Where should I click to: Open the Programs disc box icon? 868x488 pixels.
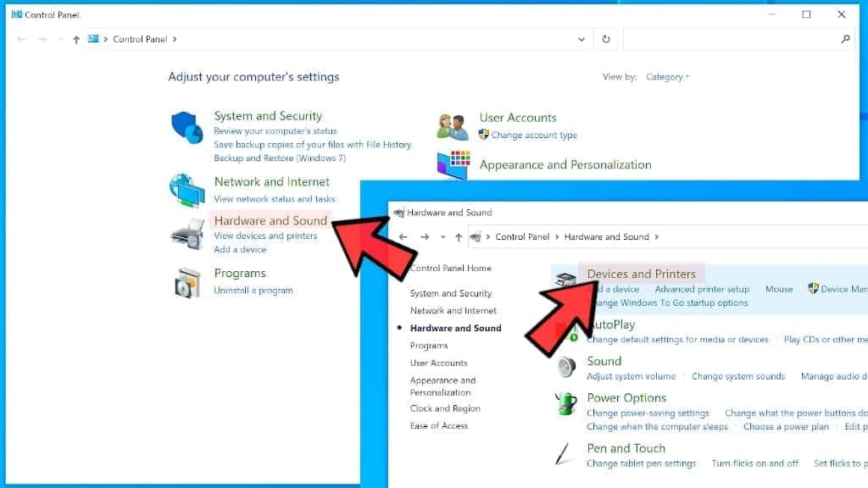click(x=187, y=283)
